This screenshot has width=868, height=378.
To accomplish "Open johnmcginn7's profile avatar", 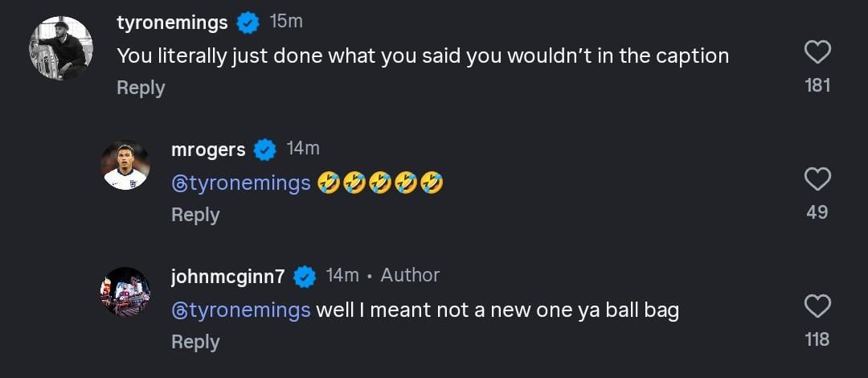I will coord(125,292).
